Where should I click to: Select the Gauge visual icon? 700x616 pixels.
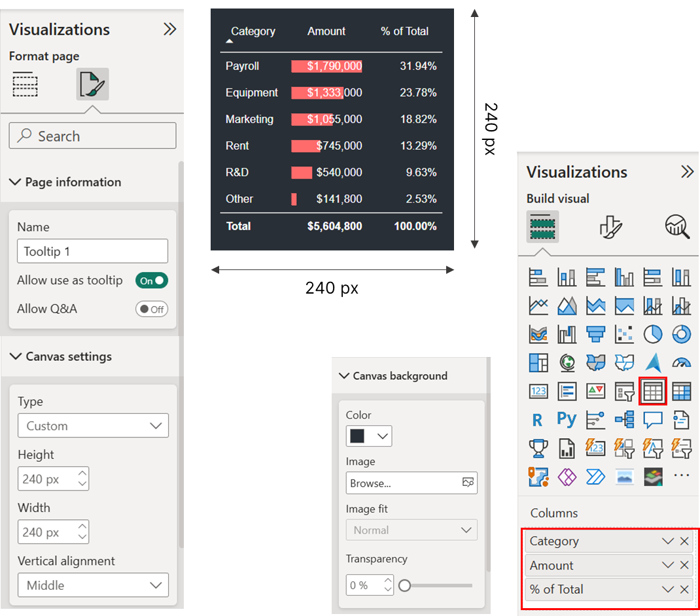681,362
